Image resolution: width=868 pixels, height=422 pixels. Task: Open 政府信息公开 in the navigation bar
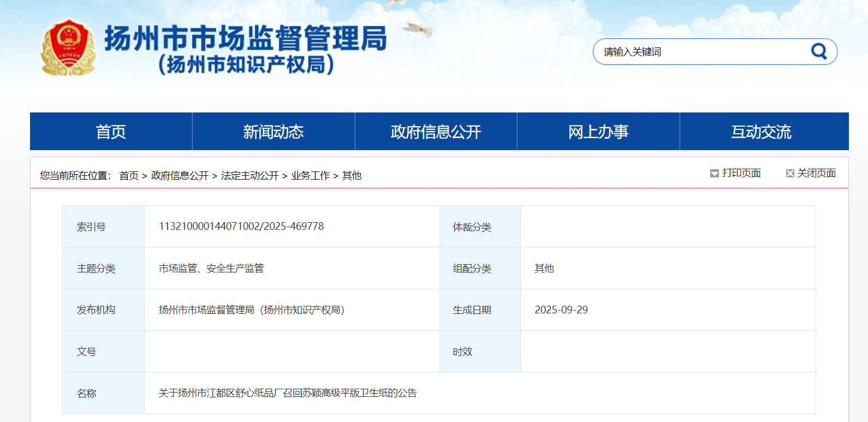tap(436, 132)
